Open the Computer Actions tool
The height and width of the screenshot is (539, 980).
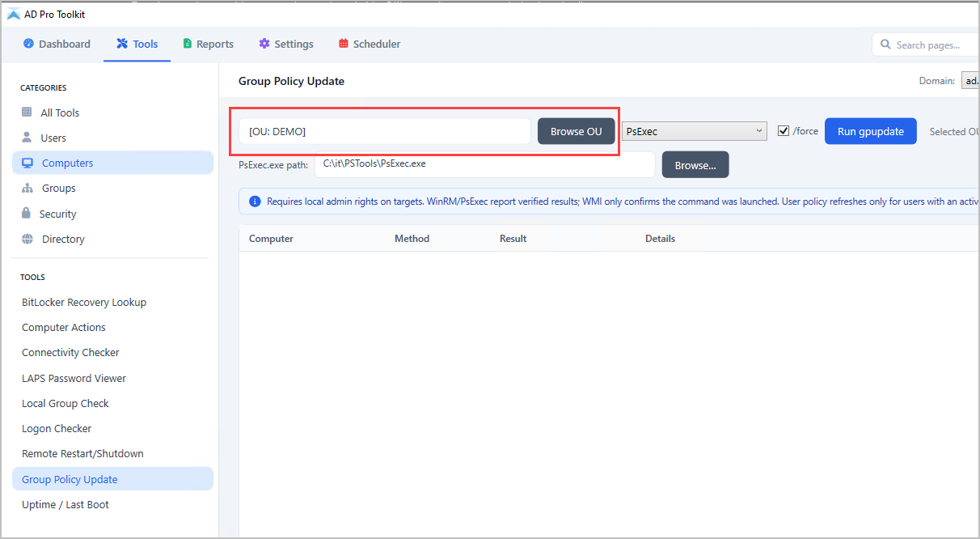pos(112,327)
